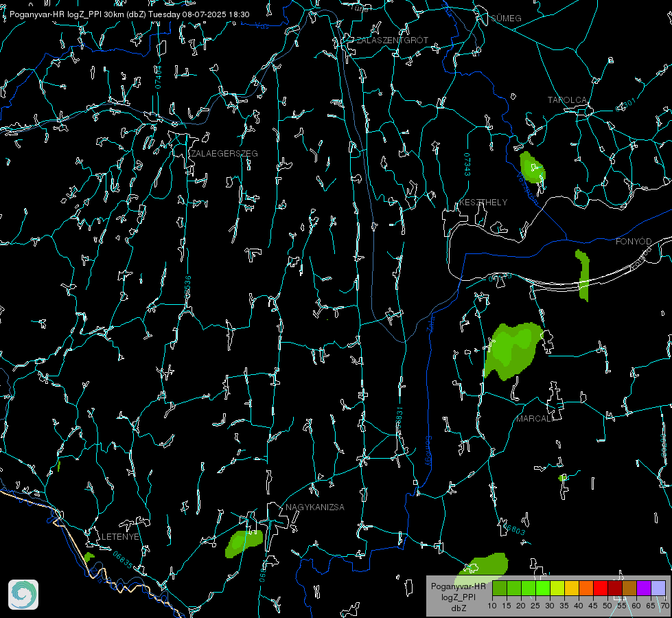The image size is (672, 618).
Task: Click the radar echo west of Nagykanizsa
Action: point(244,543)
